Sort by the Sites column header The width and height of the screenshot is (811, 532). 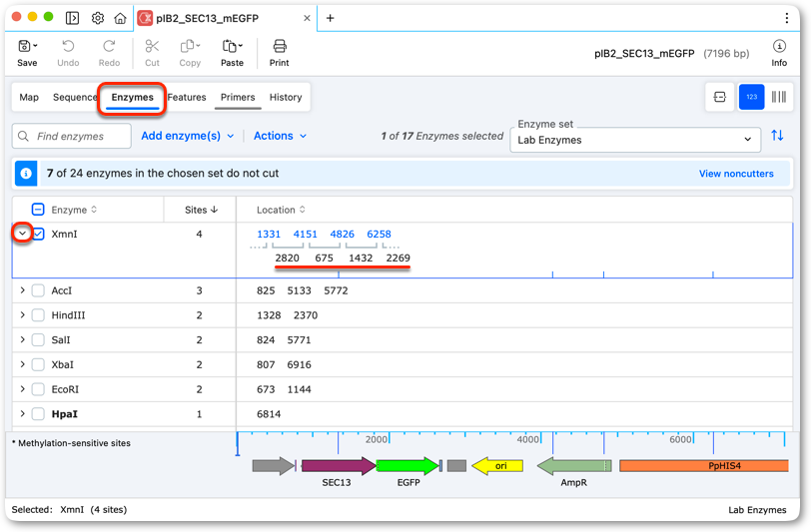[201, 210]
